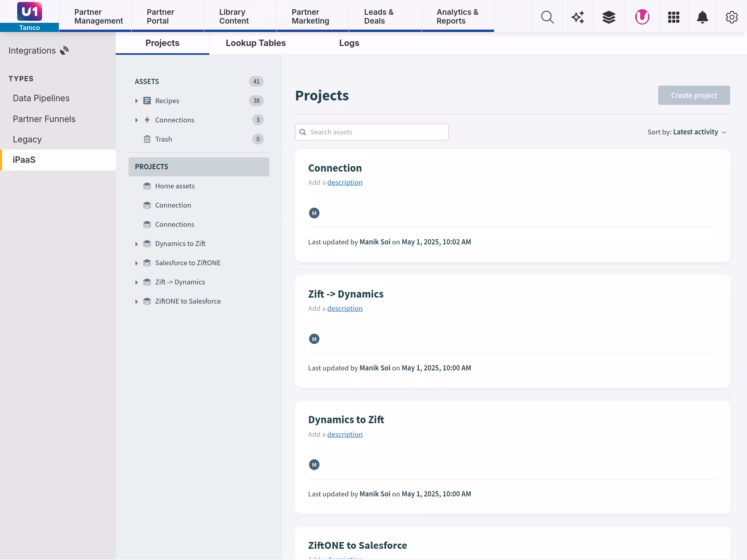Select Legacy type

point(27,140)
